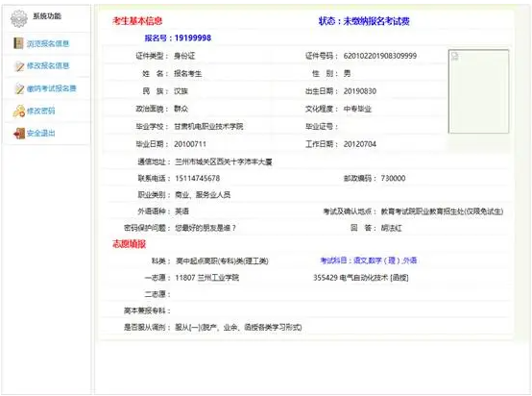Go to 缴纳考试报名费 payment page
This screenshot has height=396, width=532.
(52, 88)
